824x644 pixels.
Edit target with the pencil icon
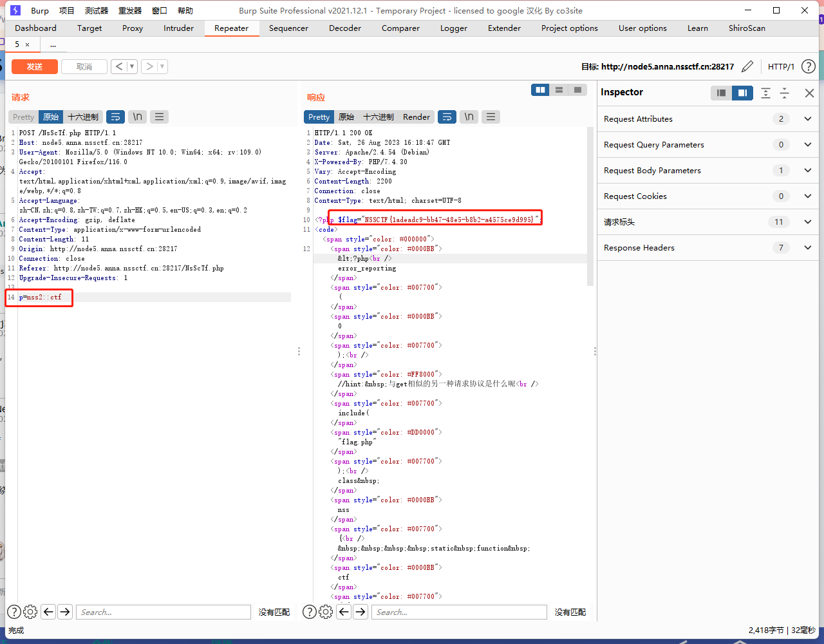click(747, 66)
